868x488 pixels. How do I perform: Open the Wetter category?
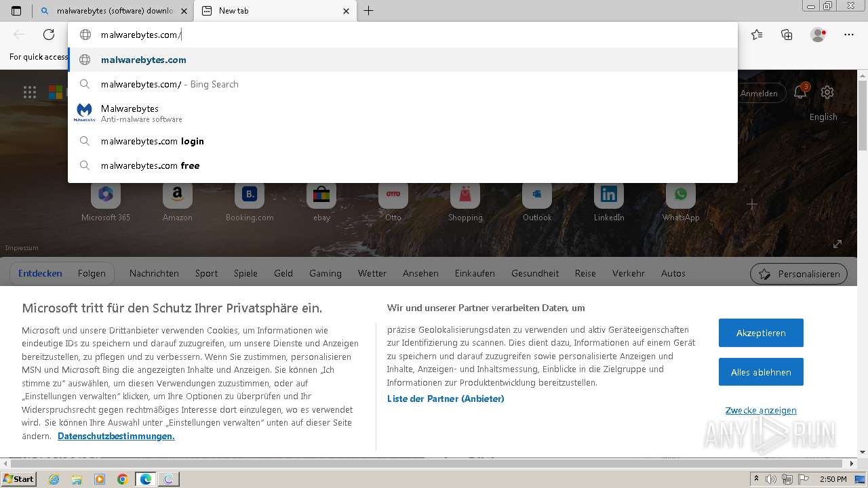(372, 273)
